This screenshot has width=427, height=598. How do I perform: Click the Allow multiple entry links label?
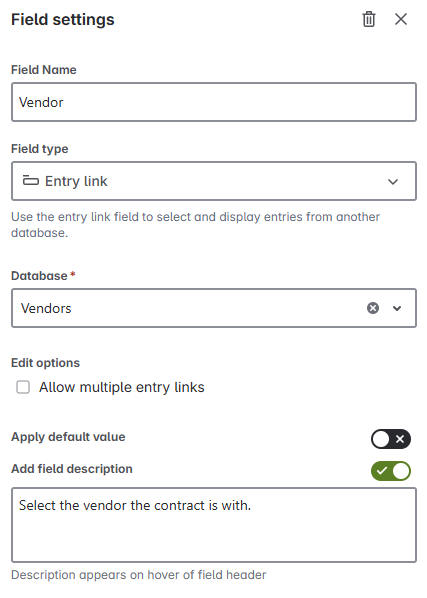click(x=122, y=387)
